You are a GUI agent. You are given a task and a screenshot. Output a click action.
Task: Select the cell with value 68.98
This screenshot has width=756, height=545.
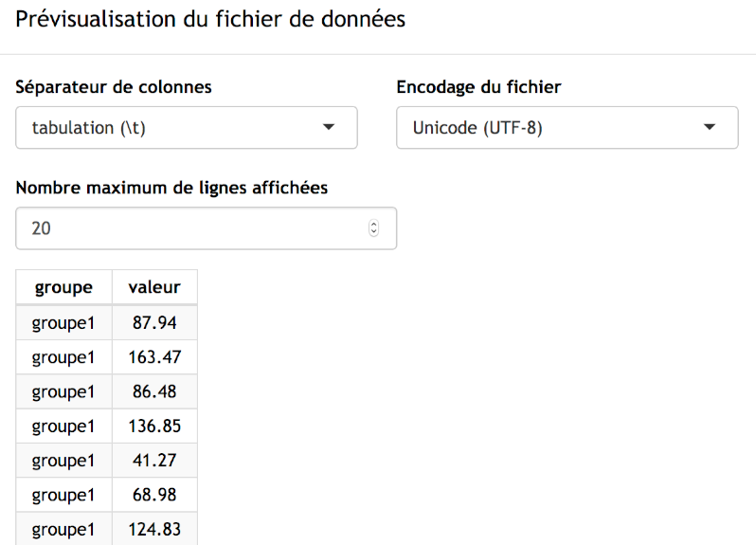coord(154,495)
